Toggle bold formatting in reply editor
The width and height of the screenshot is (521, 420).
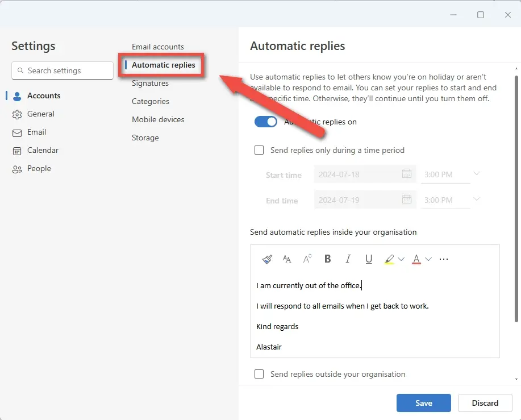pos(328,259)
